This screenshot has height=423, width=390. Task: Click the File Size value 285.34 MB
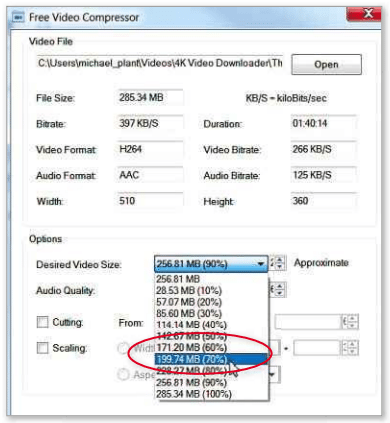pyautogui.click(x=150, y=98)
